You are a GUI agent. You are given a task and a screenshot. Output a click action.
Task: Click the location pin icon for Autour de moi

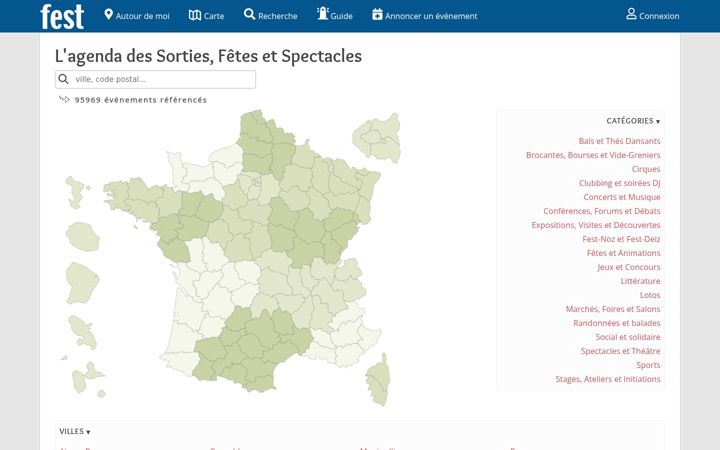[108, 14]
